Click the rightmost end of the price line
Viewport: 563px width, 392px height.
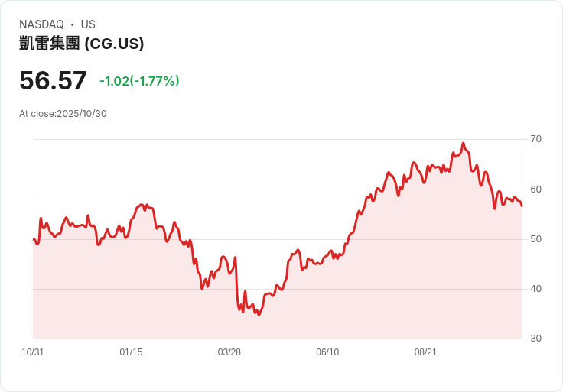pyautogui.click(x=522, y=206)
